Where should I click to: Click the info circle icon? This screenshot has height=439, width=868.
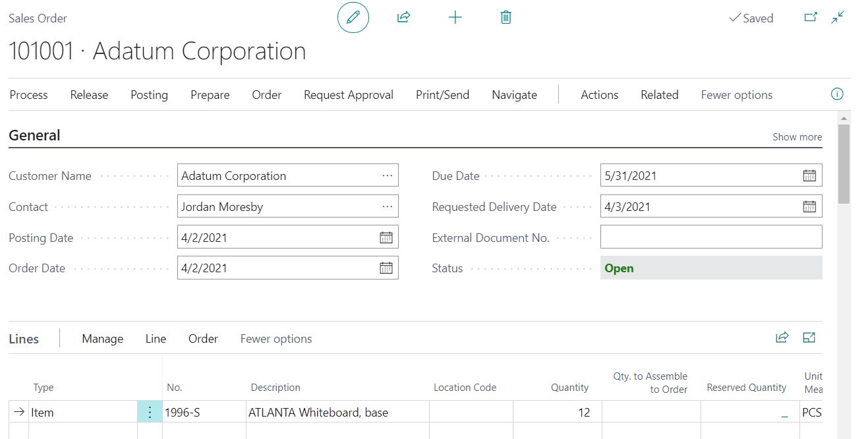pyautogui.click(x=837, y=94)
